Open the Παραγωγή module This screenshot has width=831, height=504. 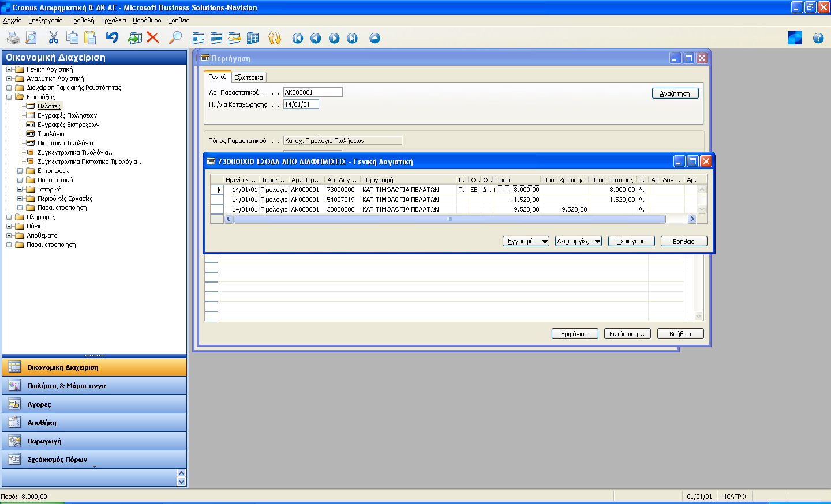tap(95, 441)
